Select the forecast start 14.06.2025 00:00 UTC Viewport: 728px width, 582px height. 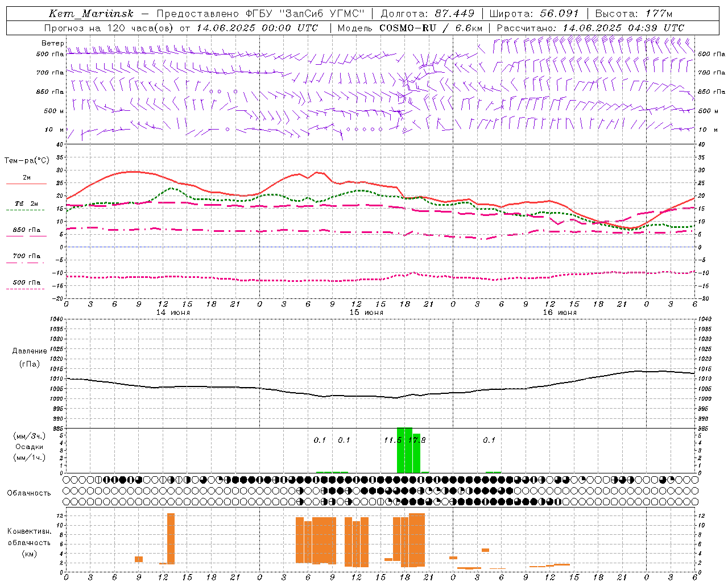click(x=257, y=28)
